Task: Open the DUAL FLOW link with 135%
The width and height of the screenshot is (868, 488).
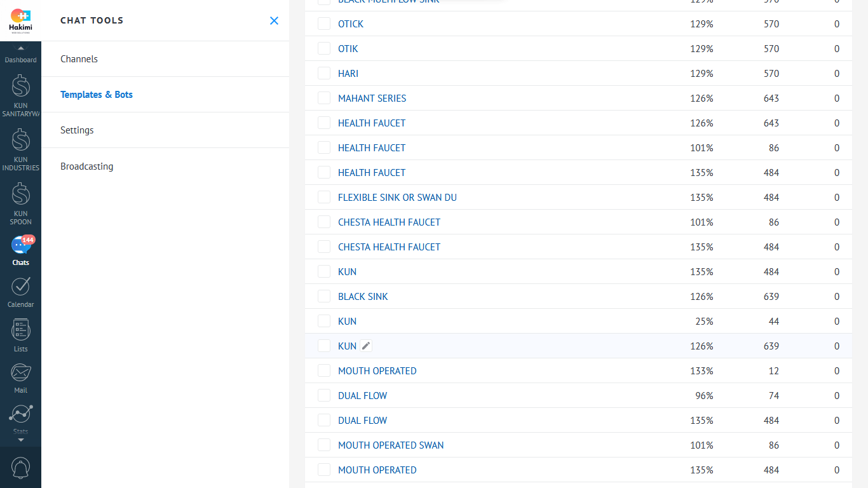Action: pyautogui.click(x=362, y=421)
